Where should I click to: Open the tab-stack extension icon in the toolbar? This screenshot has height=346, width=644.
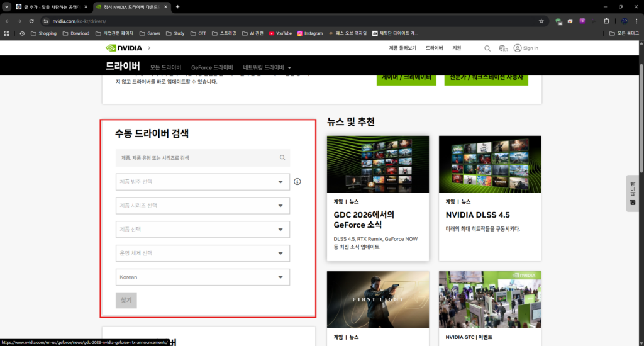pyautogui.click(x=570, y=21)
